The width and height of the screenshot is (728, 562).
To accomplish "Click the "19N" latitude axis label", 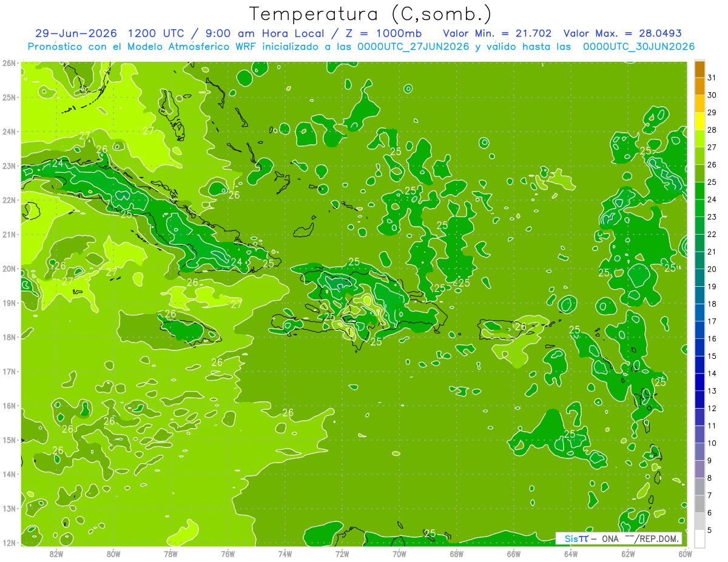I will pos(9,303).
